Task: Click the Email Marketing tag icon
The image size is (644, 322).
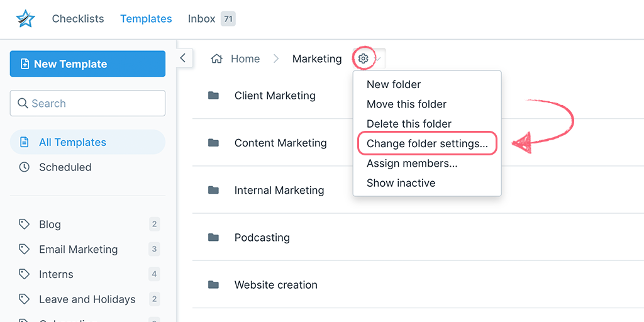Action: (x=25, y=249)
